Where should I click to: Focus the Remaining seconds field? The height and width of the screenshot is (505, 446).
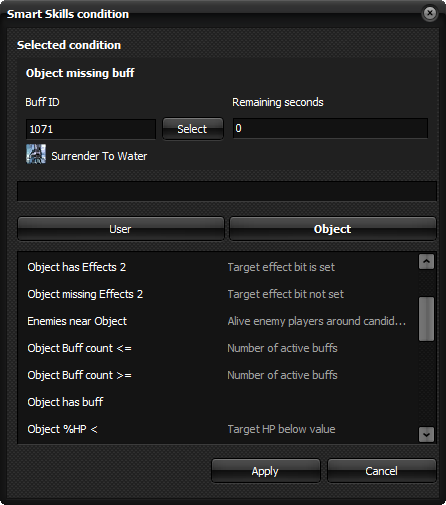(x=330, y=128)
